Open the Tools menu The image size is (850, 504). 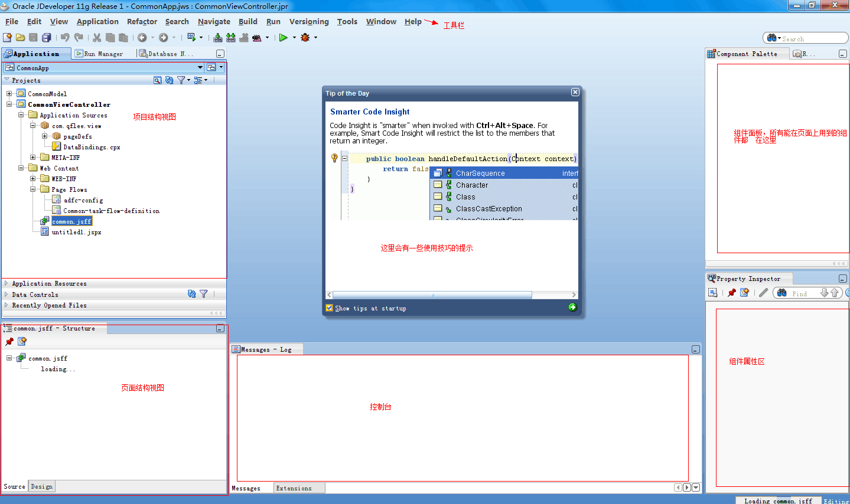tap(347, 22)
